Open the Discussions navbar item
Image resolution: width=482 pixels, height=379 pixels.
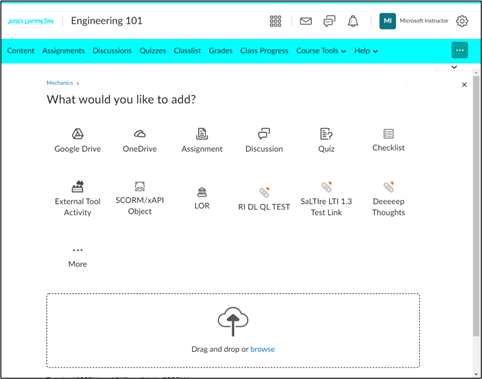coord(112,51)
